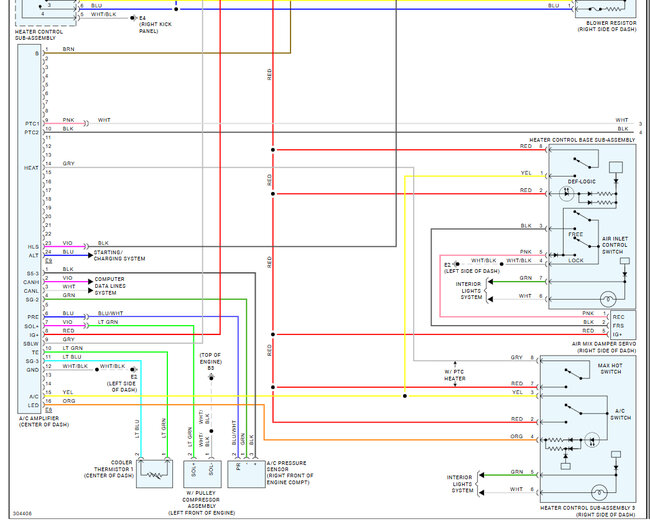Select the diagram number 304406
Image resolution: width=650 pixels, height=524 pixels.
coord(22,514)
